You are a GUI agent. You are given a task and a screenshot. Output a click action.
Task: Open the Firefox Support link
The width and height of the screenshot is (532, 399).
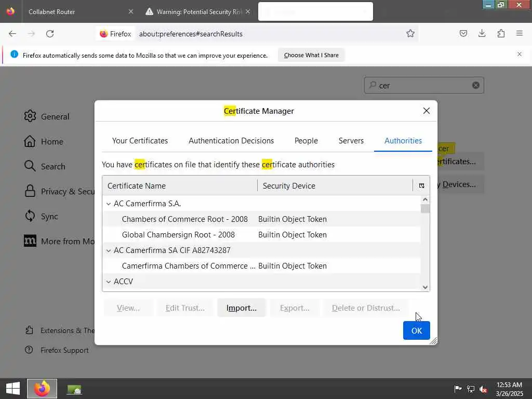pos(57,350)
